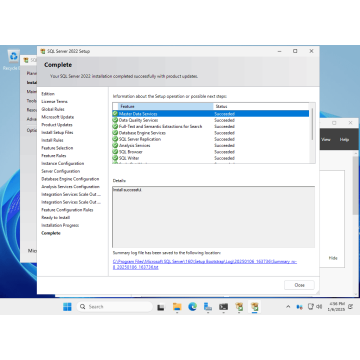Screen dimensions: 360x360
Task: Click the Succeeded status for Data Quality Services
Action: (x=224, y=120)
